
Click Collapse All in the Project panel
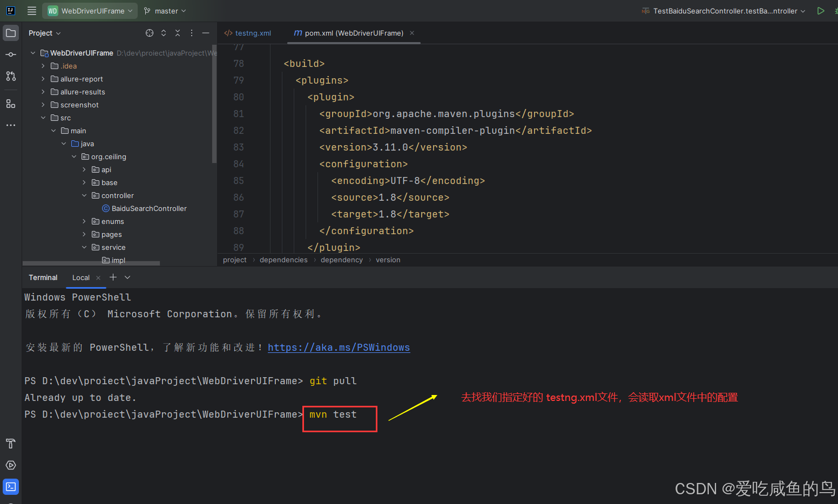[x=178, y=33]
